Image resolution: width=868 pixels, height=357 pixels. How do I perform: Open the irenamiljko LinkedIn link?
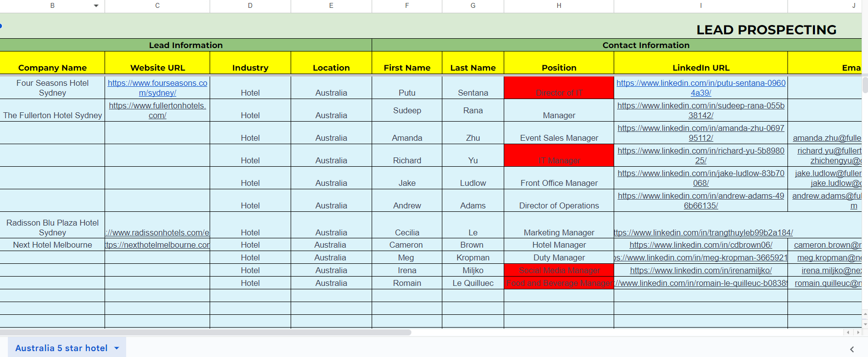point(701,270)
